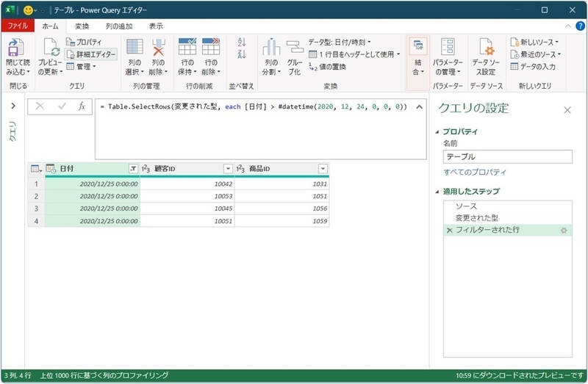Open the ファイル tab
The image size is (588, 384).
click(18, 26)
